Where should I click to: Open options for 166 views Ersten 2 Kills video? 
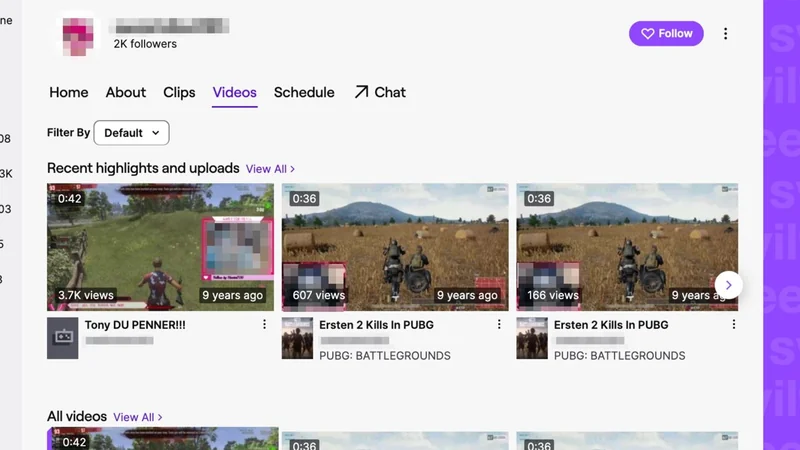point(734,324)
